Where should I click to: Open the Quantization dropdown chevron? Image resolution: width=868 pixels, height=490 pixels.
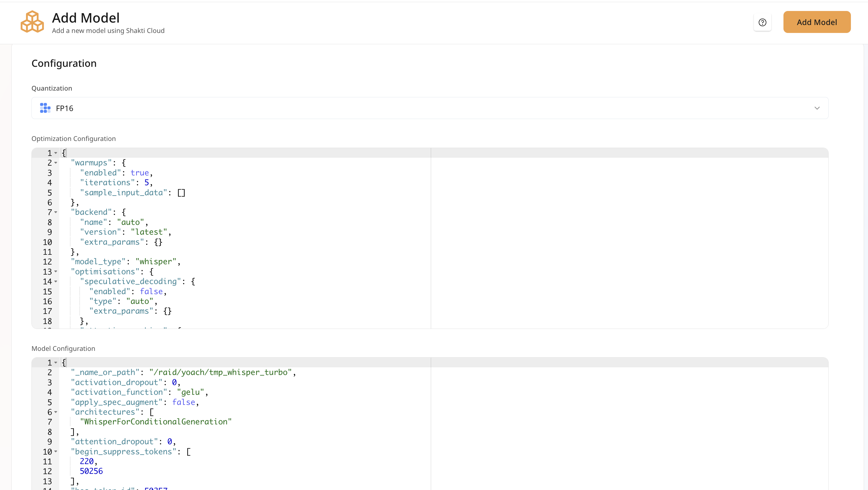(x=817, y=108)
